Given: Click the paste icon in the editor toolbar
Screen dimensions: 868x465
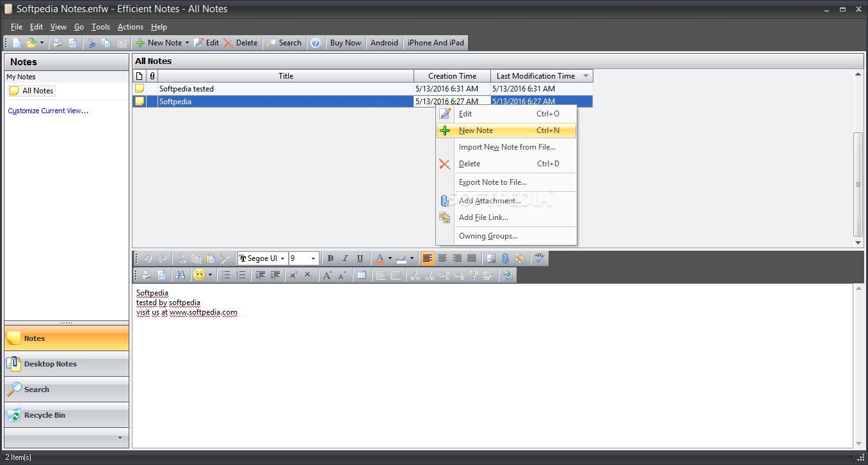Looking at the screenshot, I should pos(211,258).
